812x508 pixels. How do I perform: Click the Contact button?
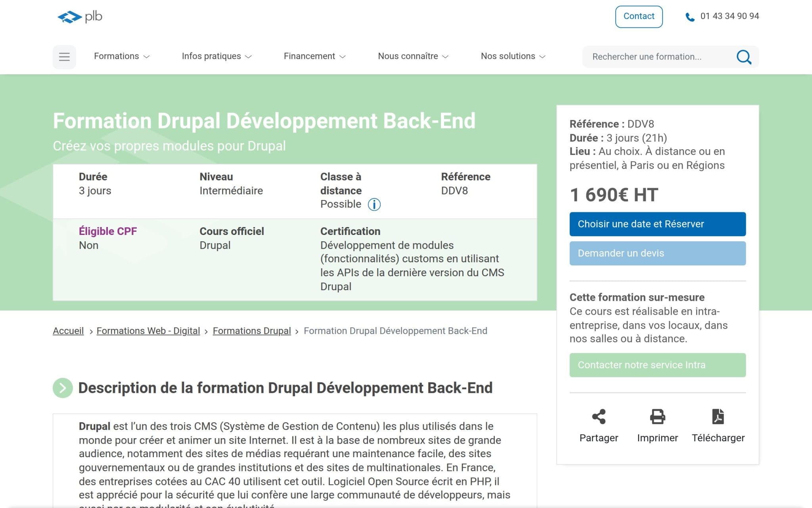pos(639,17)
